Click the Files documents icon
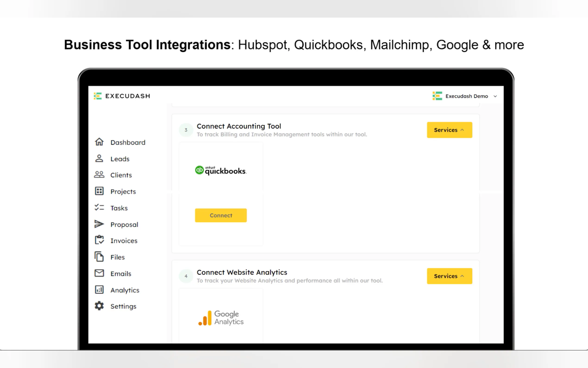This screenshot has width=588, height=368. 99,257
